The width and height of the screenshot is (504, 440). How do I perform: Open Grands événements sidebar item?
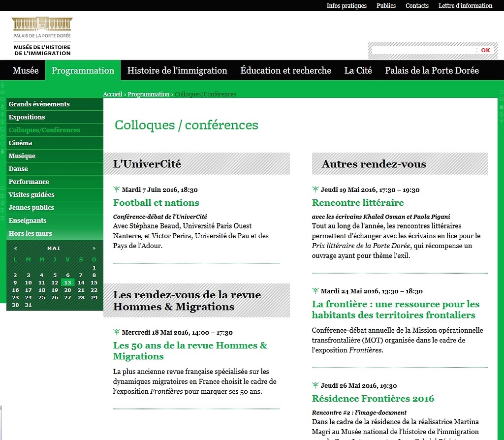pyautogui.click(x=55, y=104)
